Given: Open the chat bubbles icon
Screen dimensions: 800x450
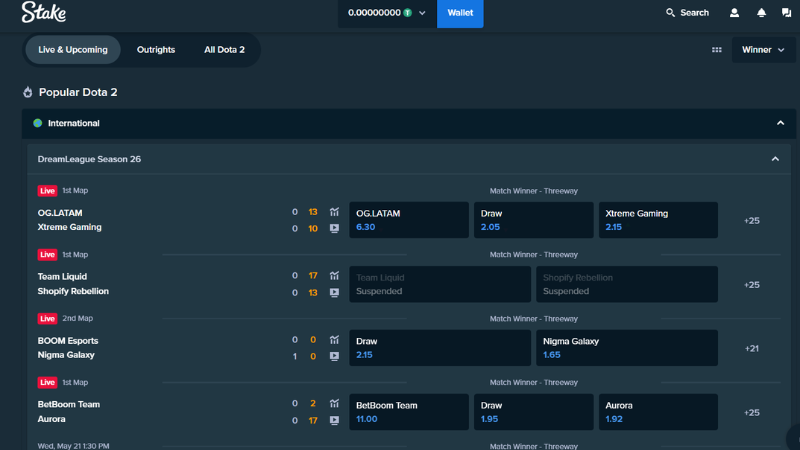Looking at the screenshot, I should (x=786, y=13).
